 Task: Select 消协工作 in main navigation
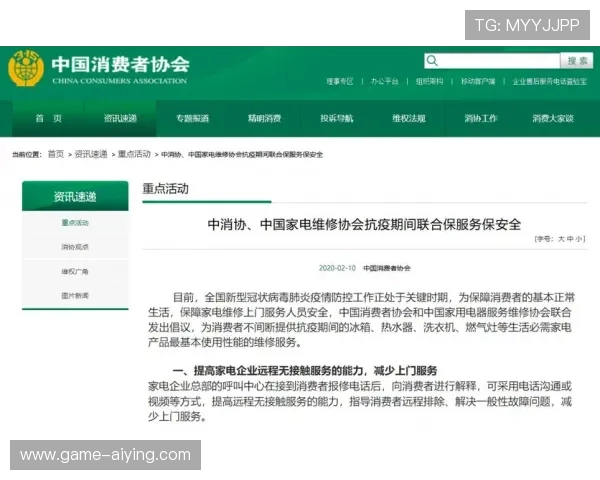click(481, 118)
